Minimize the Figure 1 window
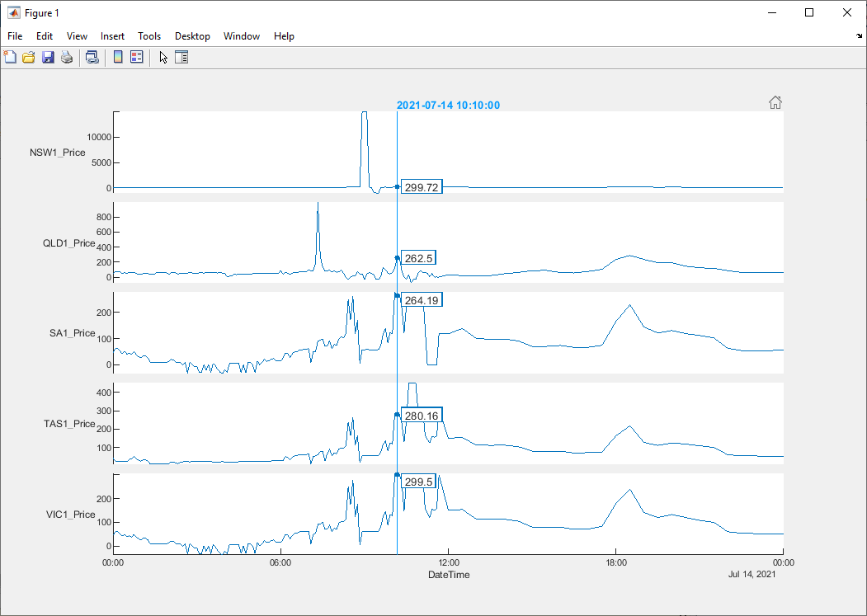This screenshot has height=616, width=867. (x=771, y=12)
